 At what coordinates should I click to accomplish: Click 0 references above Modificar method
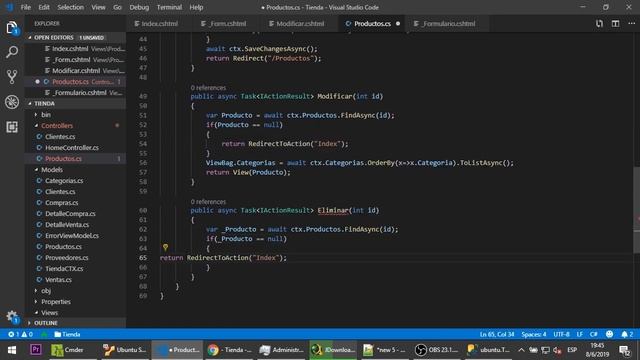point(208,88)
